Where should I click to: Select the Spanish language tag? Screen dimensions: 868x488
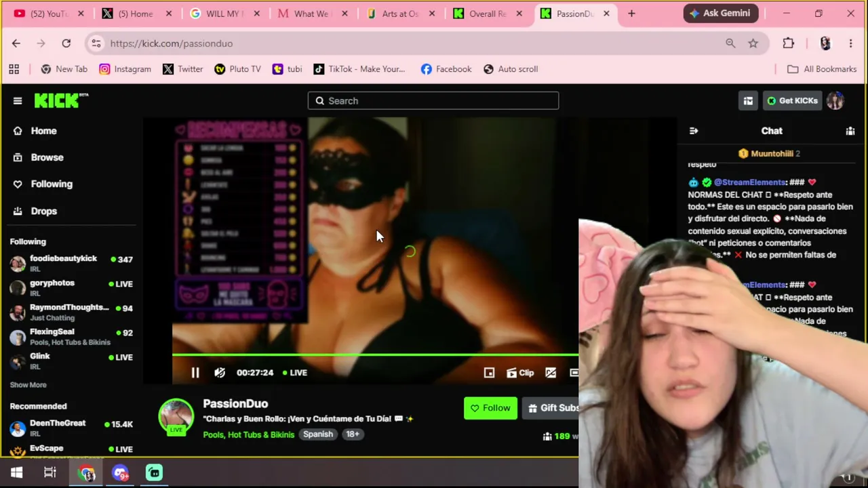tap(318, 434)
